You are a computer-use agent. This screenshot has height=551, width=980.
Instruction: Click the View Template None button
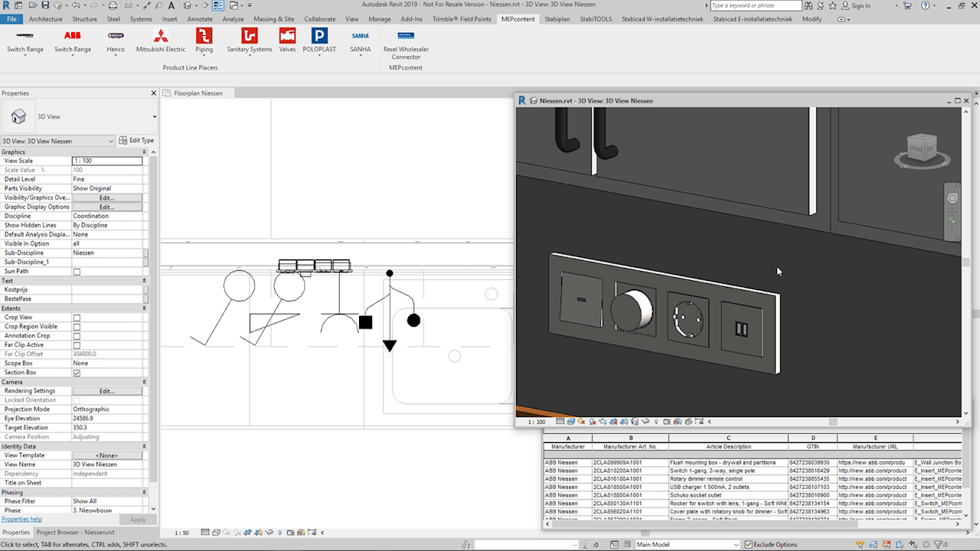pyautogui.click(x=106, y=455)
